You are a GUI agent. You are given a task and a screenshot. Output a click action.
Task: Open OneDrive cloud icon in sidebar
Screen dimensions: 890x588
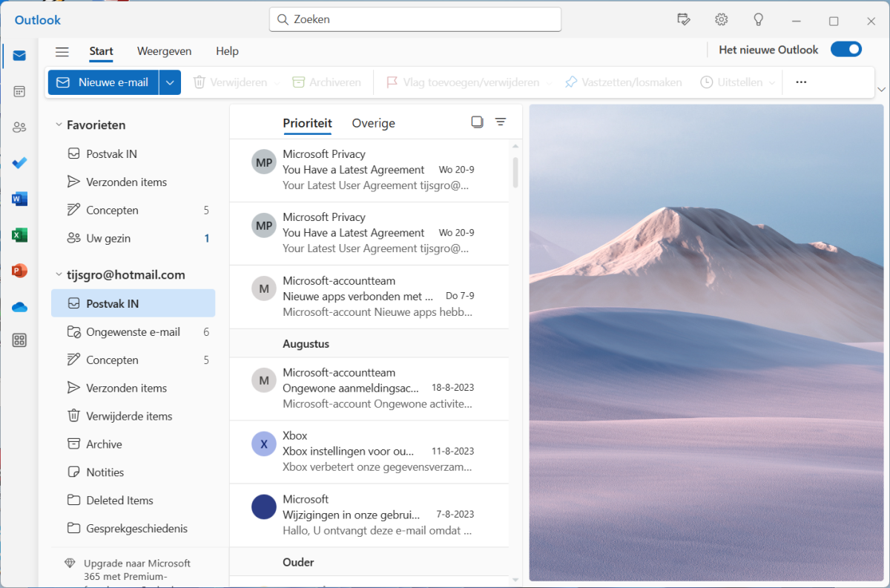point(19,306)
